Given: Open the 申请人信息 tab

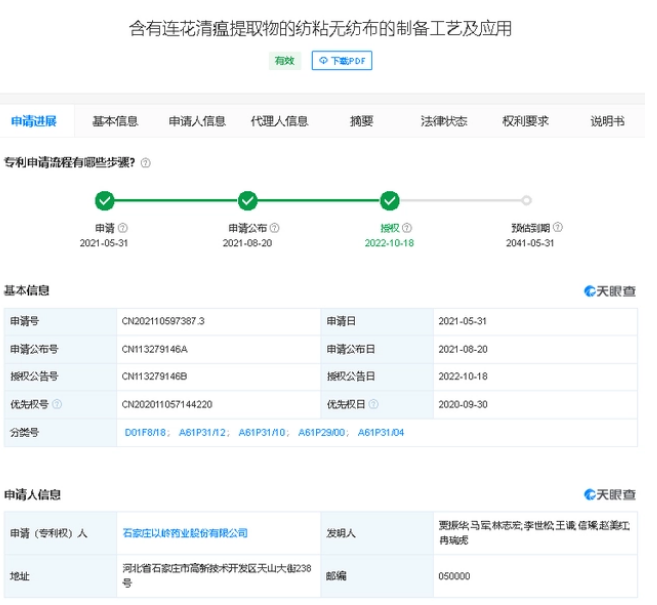Looking at the screenshot, I should [197, 121].
